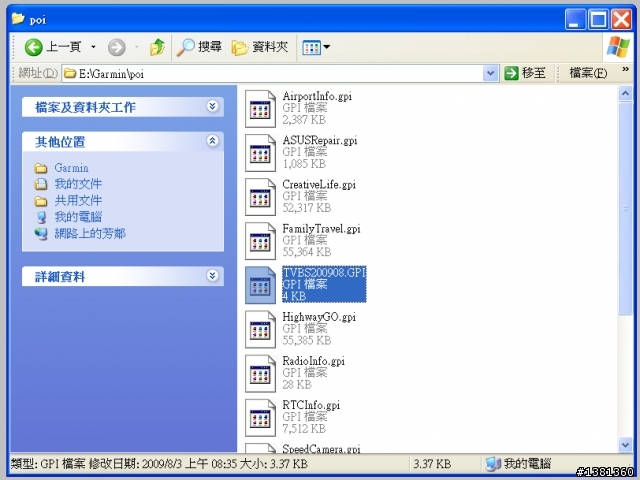Viewport: 640px width, 480px height.
Task: Select the CreativeLife.gpi file icon
Action: (260, 197)
